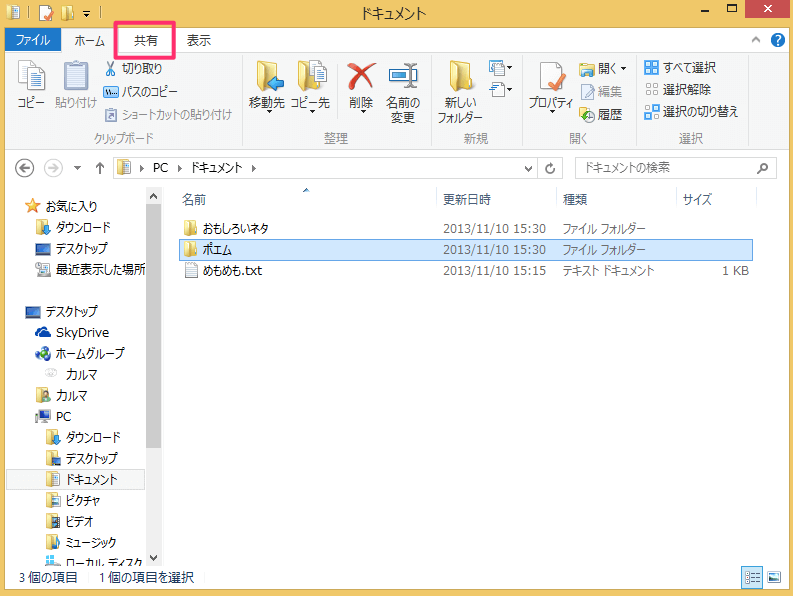
Task: Sort by サイズ column header
Action: point(716,199)
